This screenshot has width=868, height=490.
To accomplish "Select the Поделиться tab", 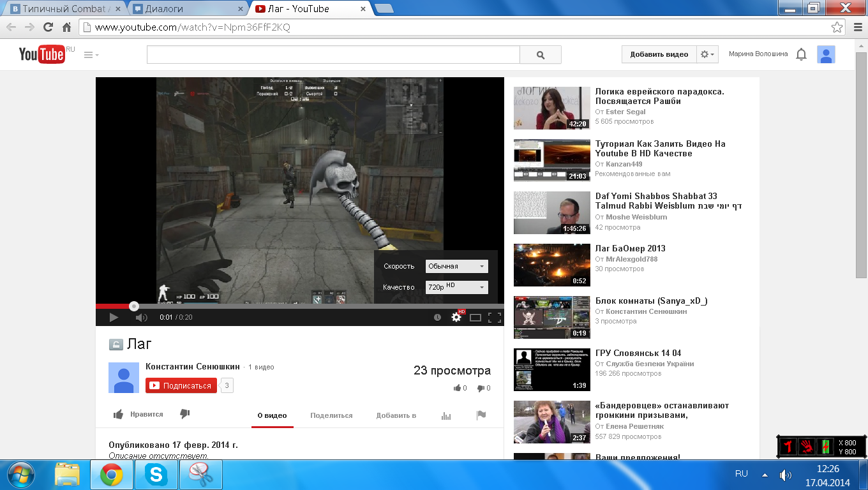I will (x=331, y=415).
